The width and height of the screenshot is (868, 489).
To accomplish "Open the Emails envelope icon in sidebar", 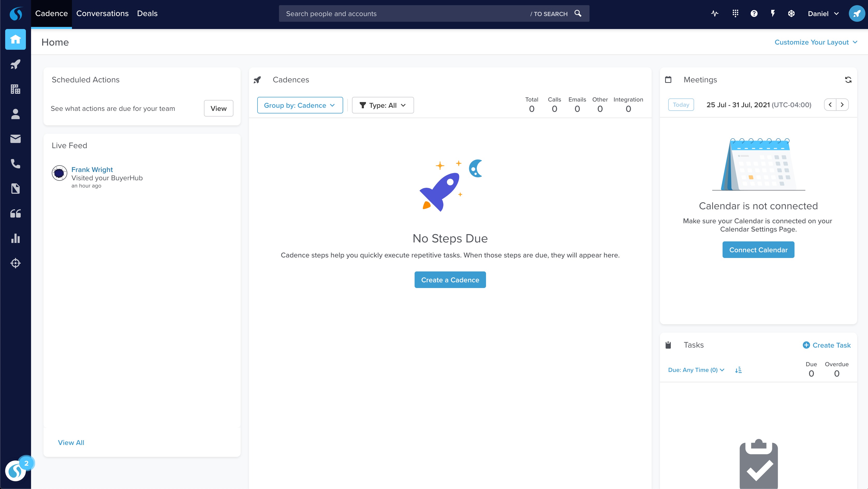I will pyautogui.click(x=16, y=139).
